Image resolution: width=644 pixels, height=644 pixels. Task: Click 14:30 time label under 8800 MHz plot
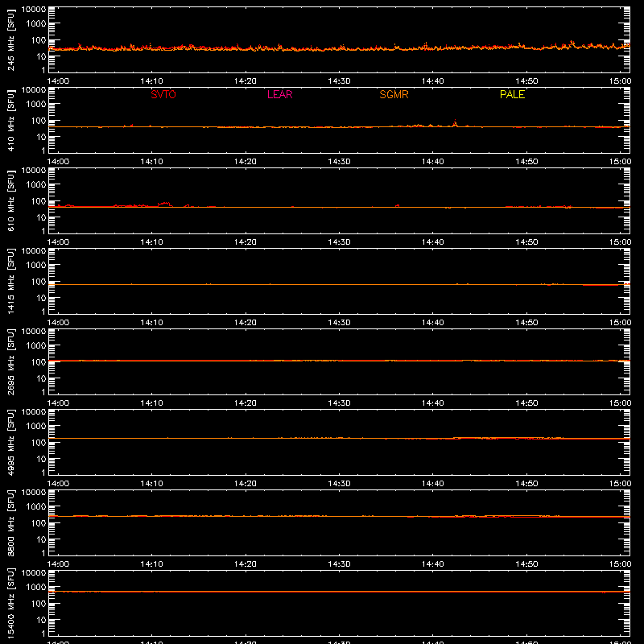(x=339, y=564)
